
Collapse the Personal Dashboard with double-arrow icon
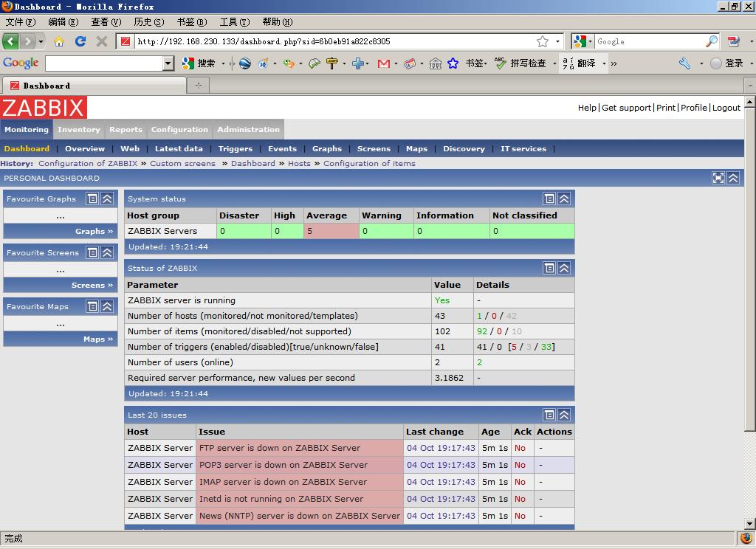pyautogui.click(x=733, y=178)
